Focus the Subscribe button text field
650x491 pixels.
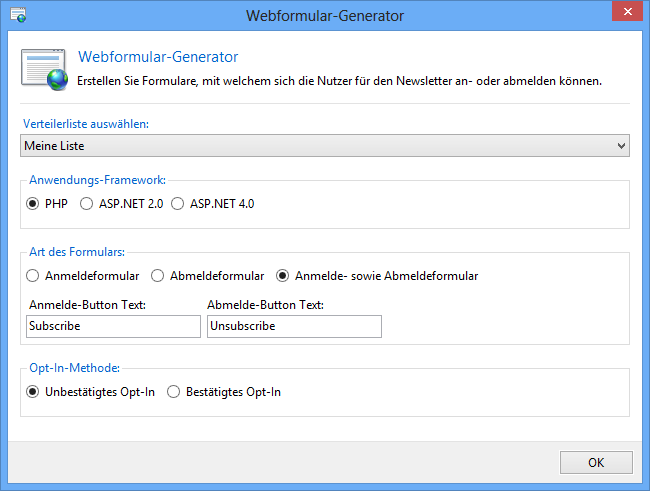tap(113, 326)
